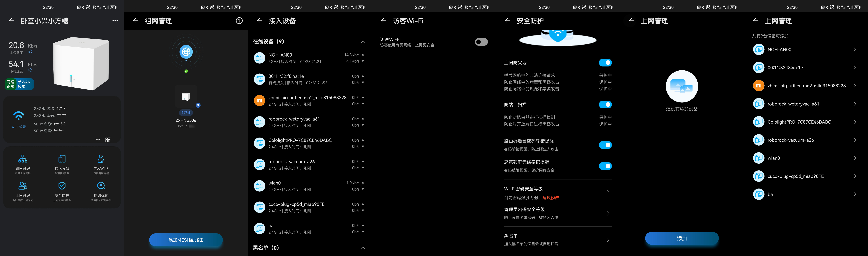The height and width of the screenshot is (256, 868).
Task: Toggle 恶意破解无线密码提醒 switch
Action: [x=605, y=166]
